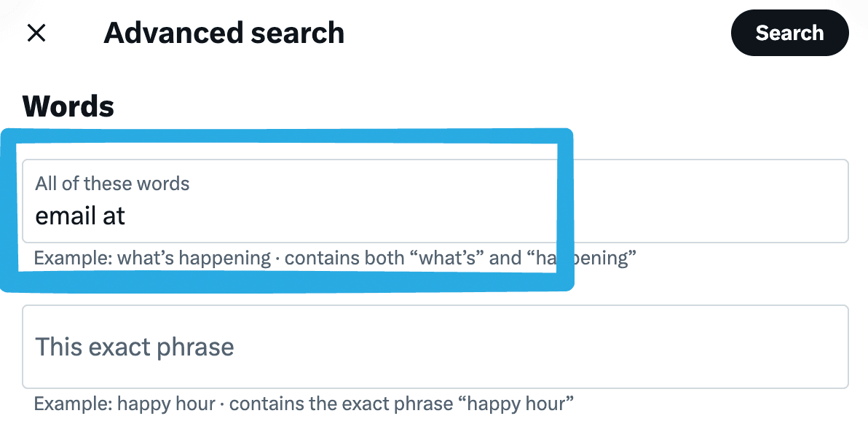Click the black Search button
868x440 pixels.
tap(789, 33)
